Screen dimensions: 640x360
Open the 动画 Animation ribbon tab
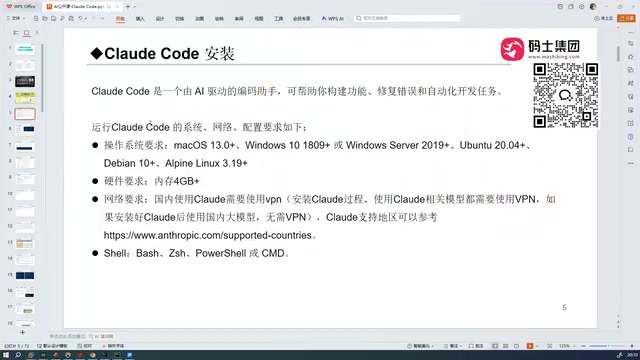(x=199, y=19)
